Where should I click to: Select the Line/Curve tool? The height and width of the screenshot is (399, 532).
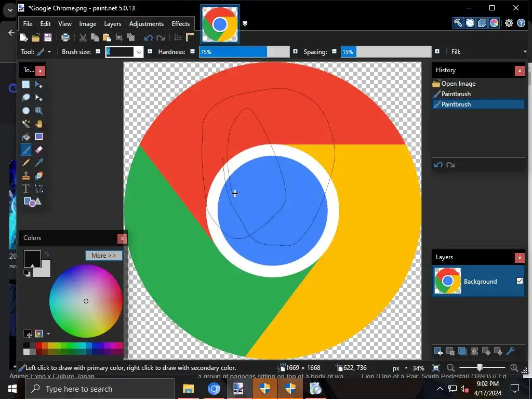click(x=38, y=189)
